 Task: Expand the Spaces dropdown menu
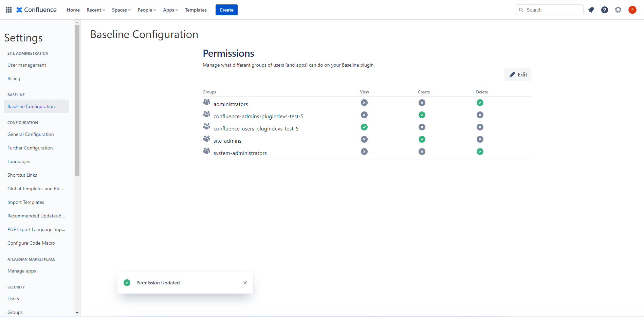(x=121, y=10)
